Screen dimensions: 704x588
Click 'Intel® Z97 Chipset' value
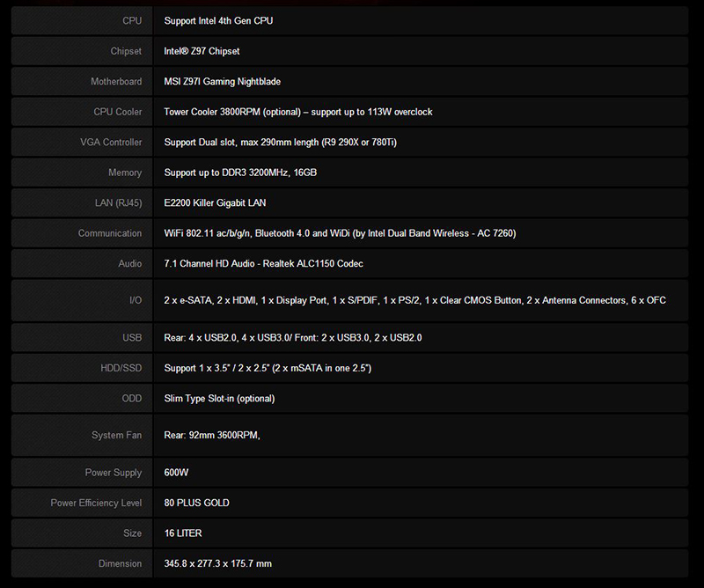(202, 51)
